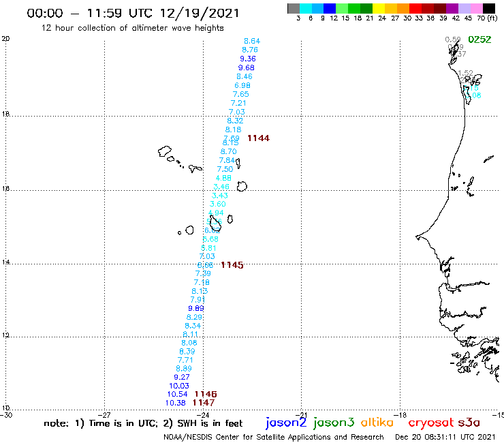The width and height of the screenshot is (504, 443).
Task: Click the 8.34 wave height value
Action: [x=193, y=326]
